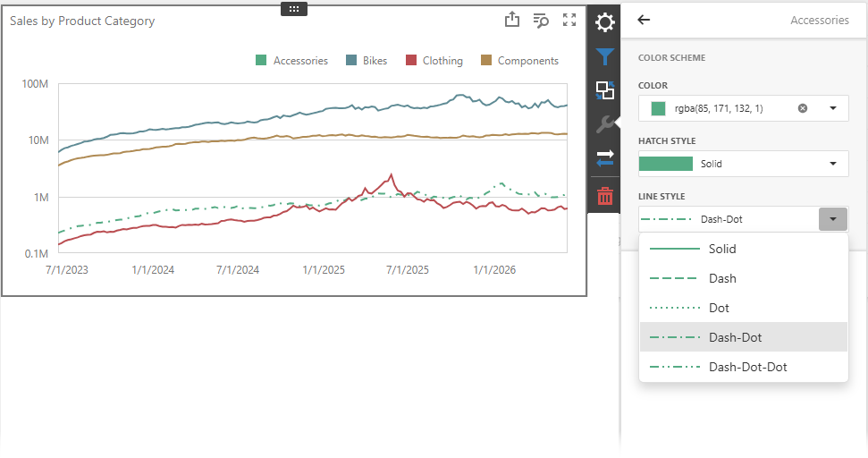The width and height of the screenshot is (868, 458).
Task: Click the 100M axis label
Action: click(35, 83)
